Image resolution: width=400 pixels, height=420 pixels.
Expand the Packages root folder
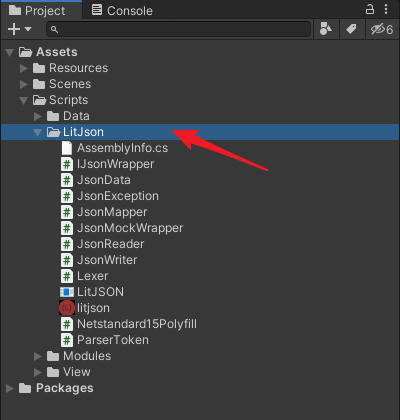tap(10, 388)
